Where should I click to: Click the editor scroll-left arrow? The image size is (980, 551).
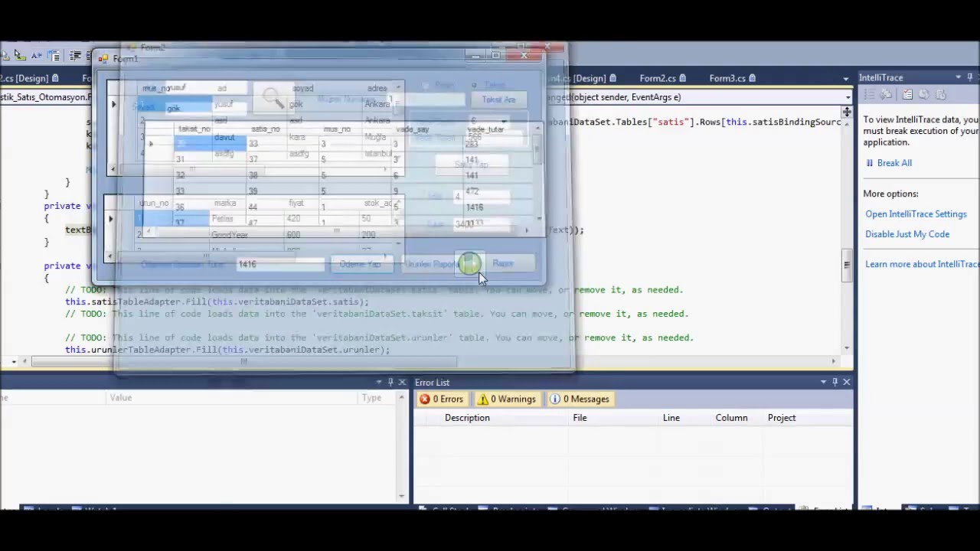click(x=24, y=361)
